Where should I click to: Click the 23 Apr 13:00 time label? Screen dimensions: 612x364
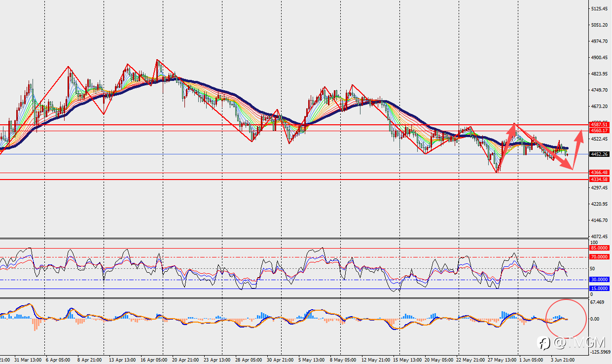pos(217,360)
